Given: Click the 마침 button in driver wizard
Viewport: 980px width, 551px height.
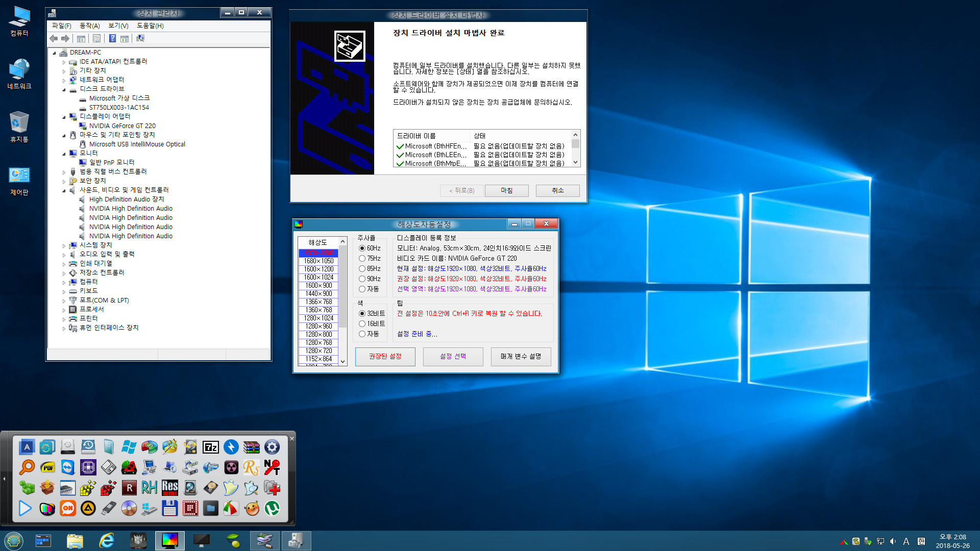Looking at the screenshot, I should [x=506, y=190].
